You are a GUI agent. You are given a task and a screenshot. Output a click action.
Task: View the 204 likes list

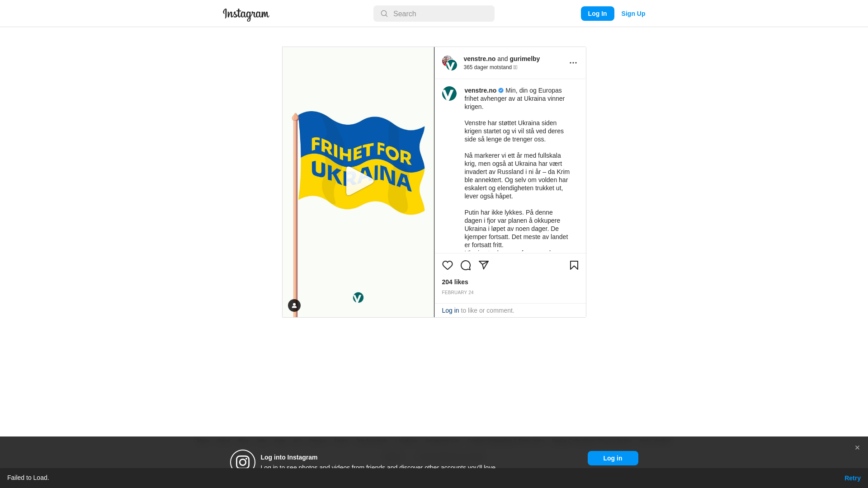(x=455, y=282)
